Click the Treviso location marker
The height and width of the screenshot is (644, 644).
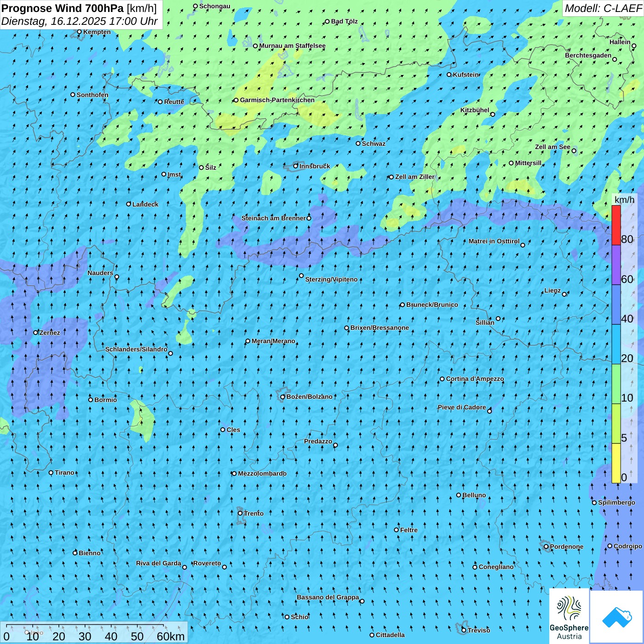click(x=464, y=630)
